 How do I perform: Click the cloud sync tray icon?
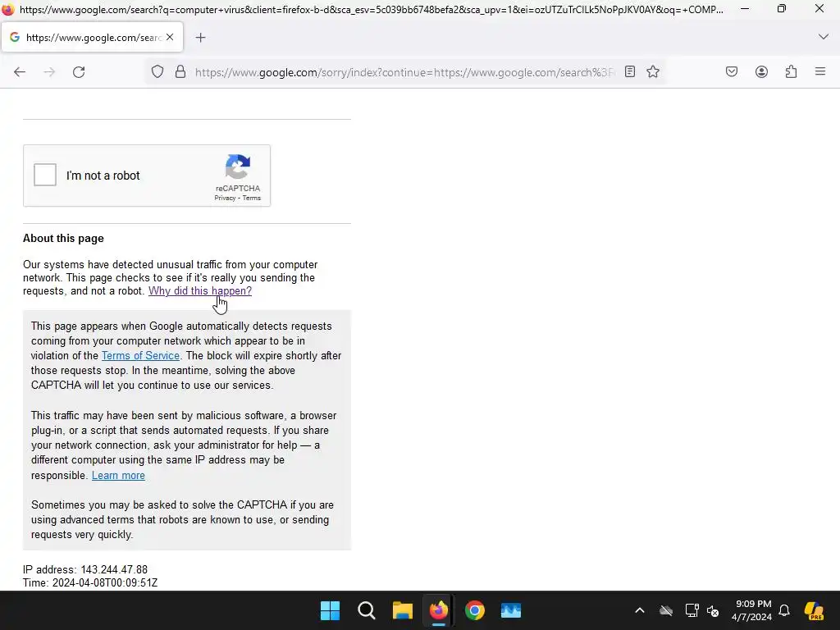pyautogui.click(x=666, y=610)
